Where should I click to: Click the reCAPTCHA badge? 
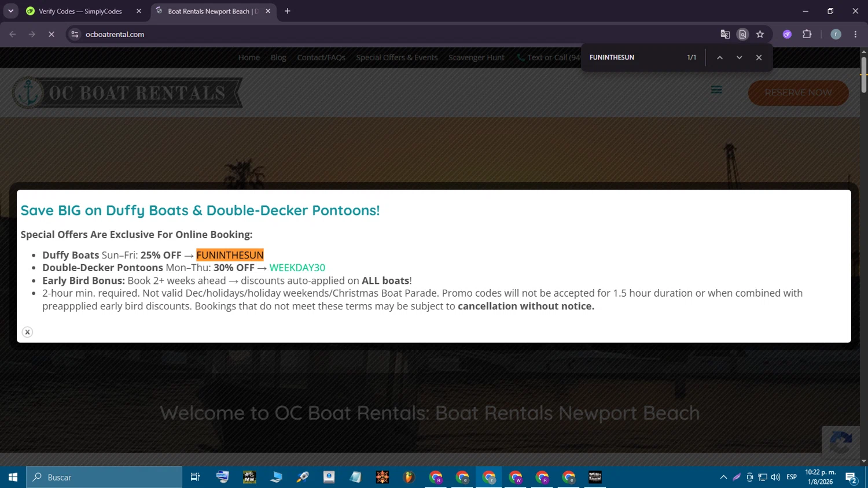coord(840,441)
